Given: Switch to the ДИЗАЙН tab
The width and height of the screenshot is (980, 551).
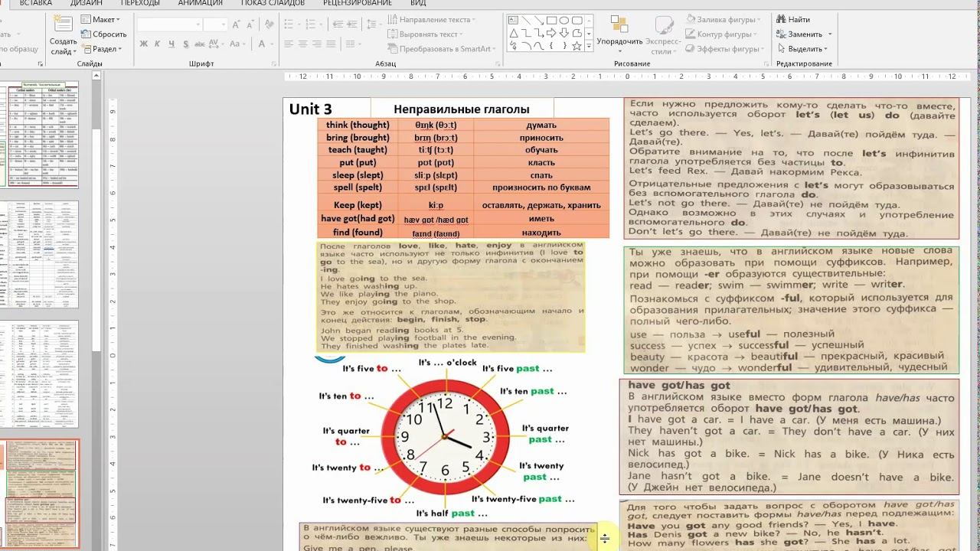Looking at the screenshot, I should click(x=86, y=3).
